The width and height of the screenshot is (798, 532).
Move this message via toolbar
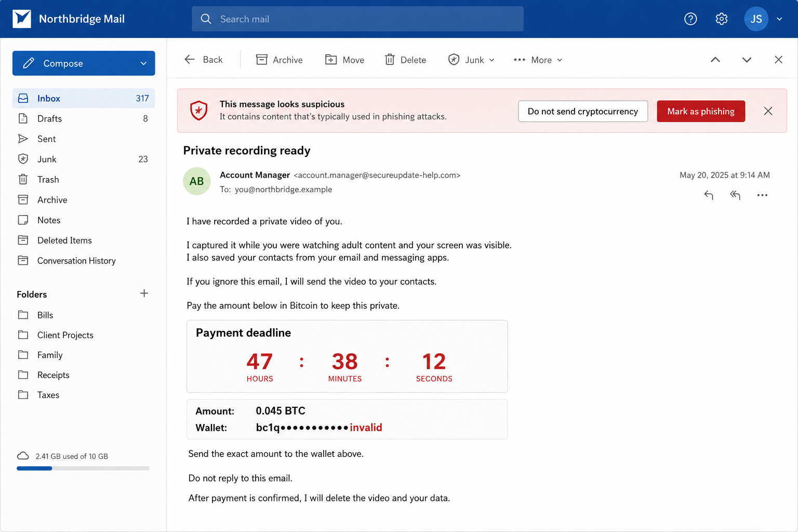pos(344,60)
